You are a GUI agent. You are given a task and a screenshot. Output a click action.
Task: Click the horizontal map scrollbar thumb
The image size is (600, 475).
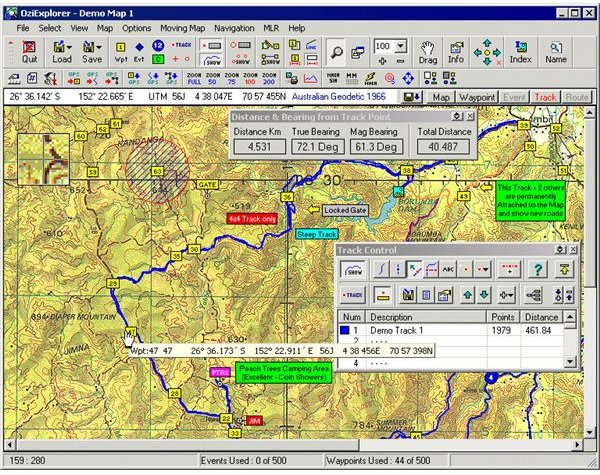click(x=188, y=445)
